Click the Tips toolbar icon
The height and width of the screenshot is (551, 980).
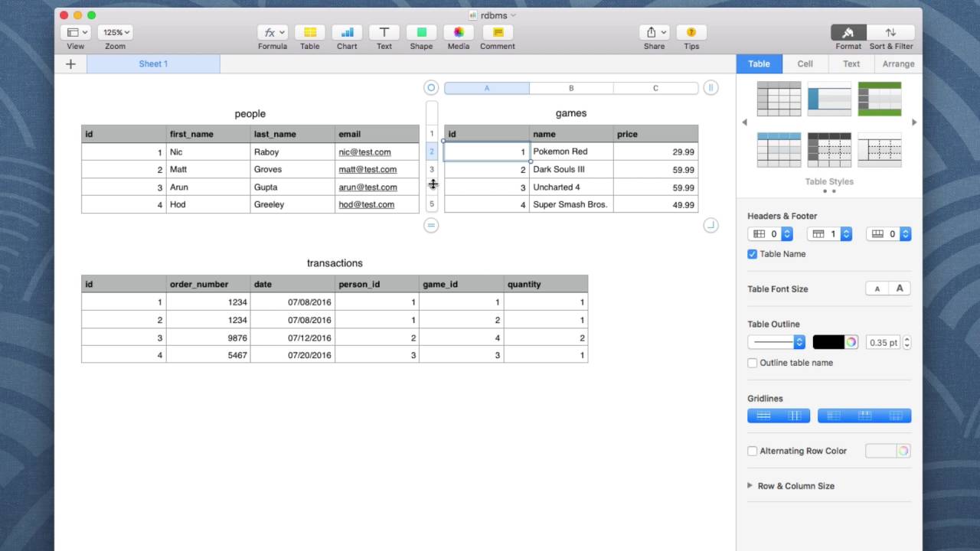tap(691, 32)
